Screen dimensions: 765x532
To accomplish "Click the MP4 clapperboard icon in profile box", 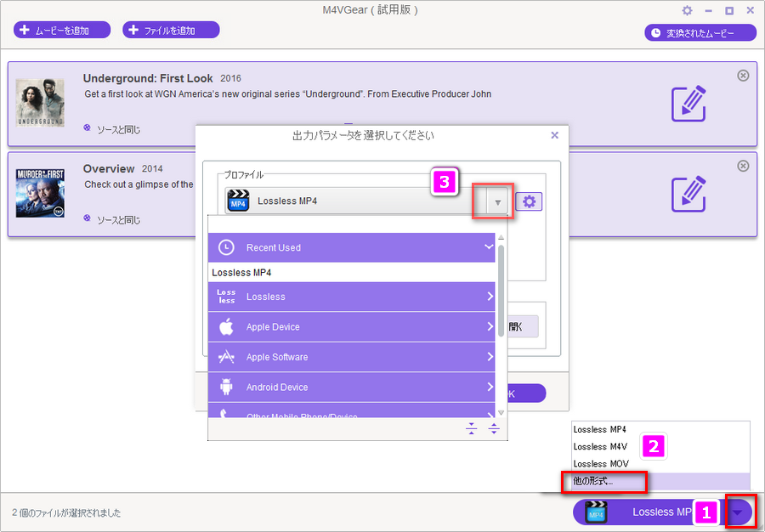I will pyautogui.click(x=238, y=201).
